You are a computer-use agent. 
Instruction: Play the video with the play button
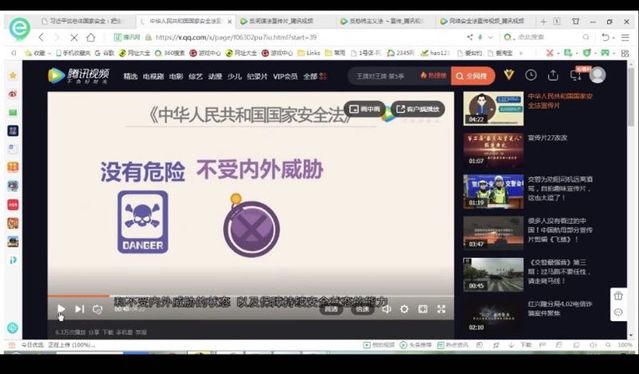61,309
